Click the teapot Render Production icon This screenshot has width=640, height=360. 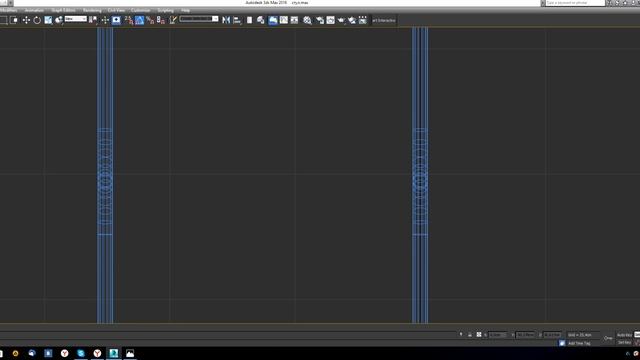click(x=341, y=20)
